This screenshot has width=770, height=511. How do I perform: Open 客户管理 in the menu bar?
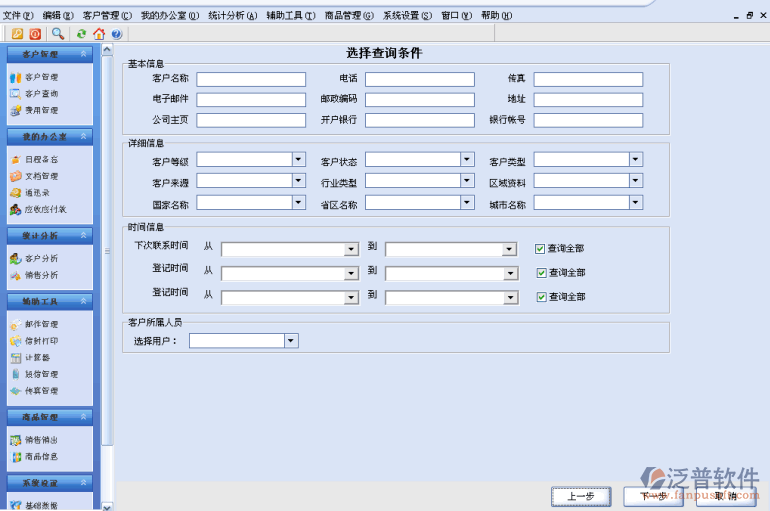[x=107, y=15]
